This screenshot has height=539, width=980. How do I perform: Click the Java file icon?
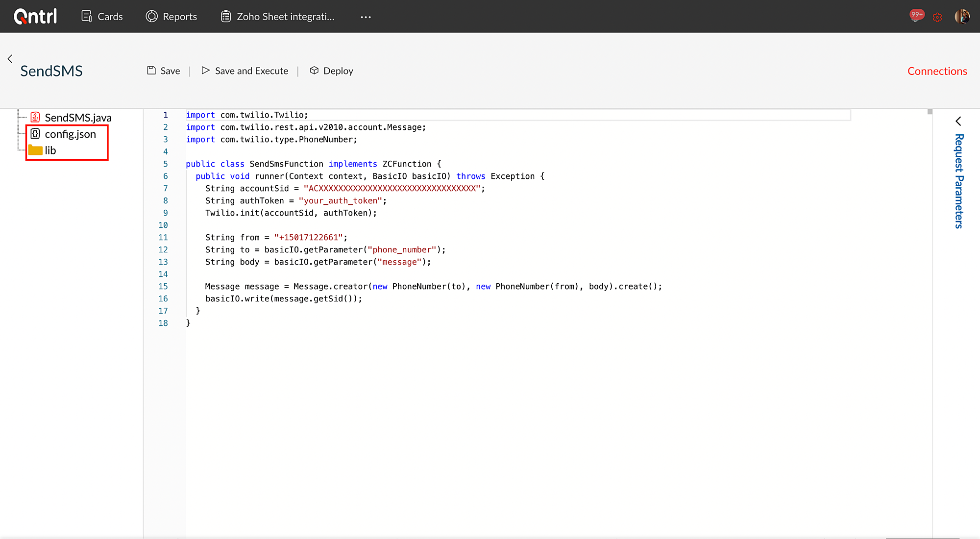pos(35,117)
